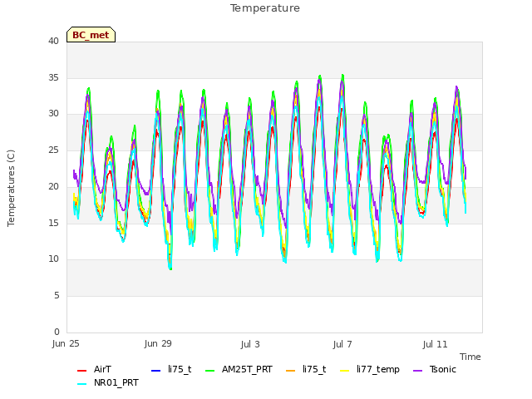Click the yellow li77_temp legend swatch
The image size is (532, 399).
tap(344, 370)
